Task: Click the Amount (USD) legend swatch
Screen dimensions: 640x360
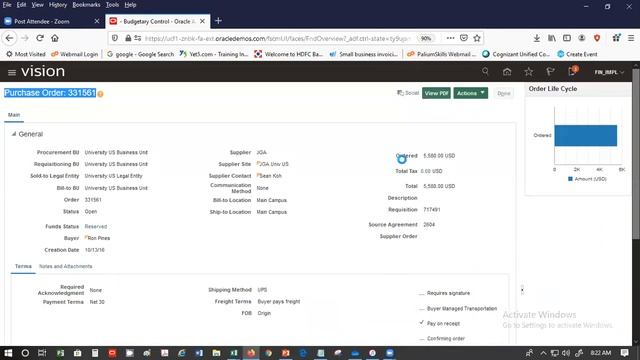Action: click(x=570, y=179)
